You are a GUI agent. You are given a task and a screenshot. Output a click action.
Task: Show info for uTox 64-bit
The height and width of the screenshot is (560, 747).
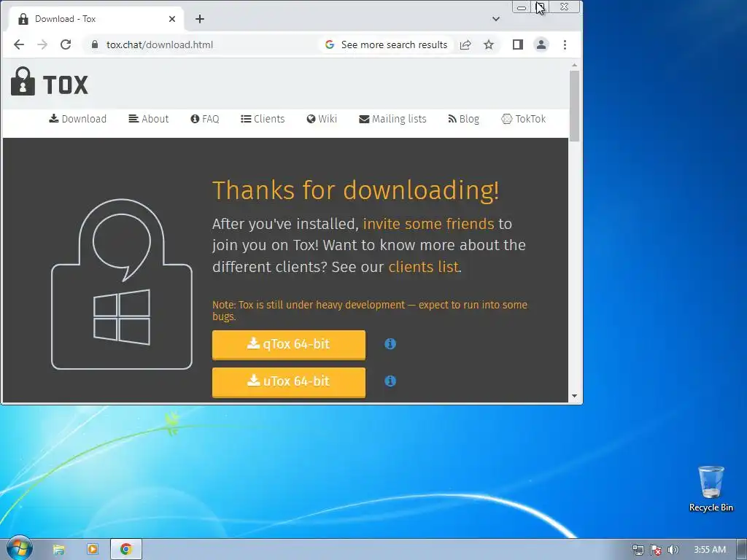pos(390,381)
